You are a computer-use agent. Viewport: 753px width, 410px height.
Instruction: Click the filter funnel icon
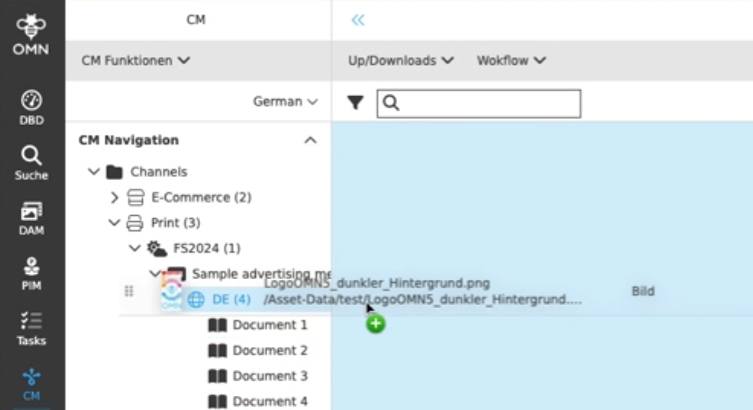[354, 102]
